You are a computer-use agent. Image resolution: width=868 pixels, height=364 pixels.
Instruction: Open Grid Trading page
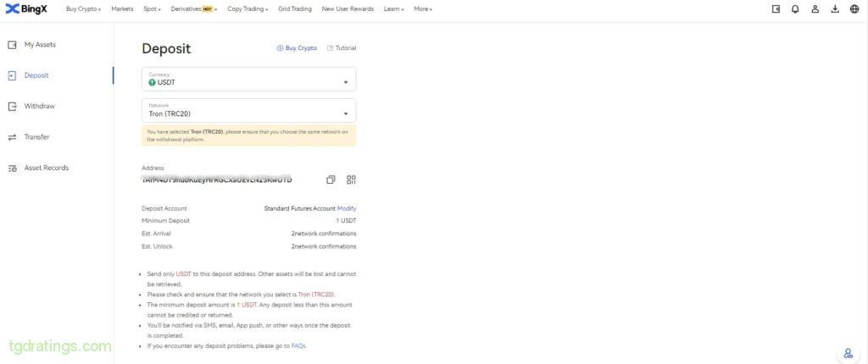tap(294, 8)
